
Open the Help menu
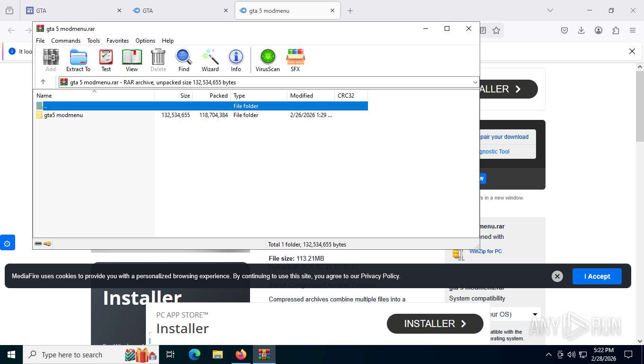tap(168, 41)
